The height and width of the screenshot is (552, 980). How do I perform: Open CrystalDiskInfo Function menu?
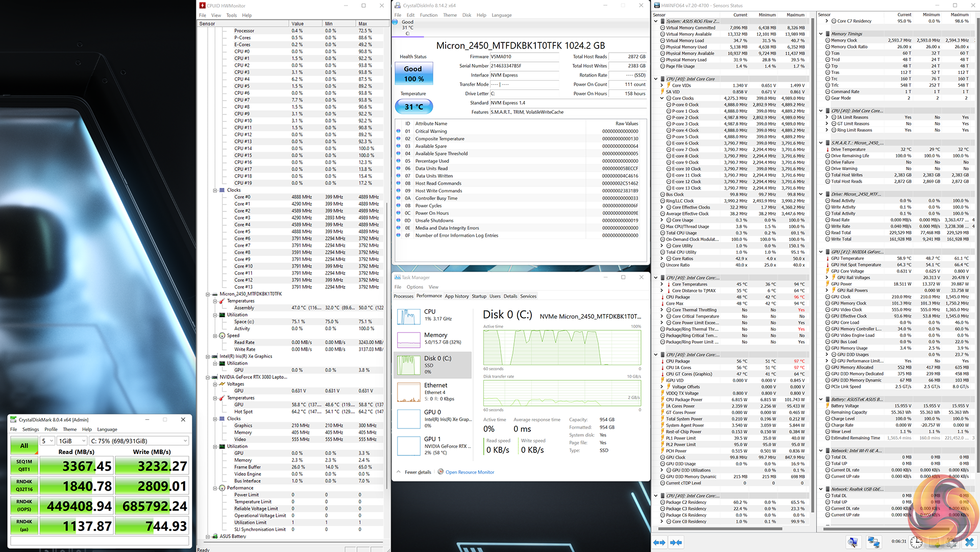(428, 15)
